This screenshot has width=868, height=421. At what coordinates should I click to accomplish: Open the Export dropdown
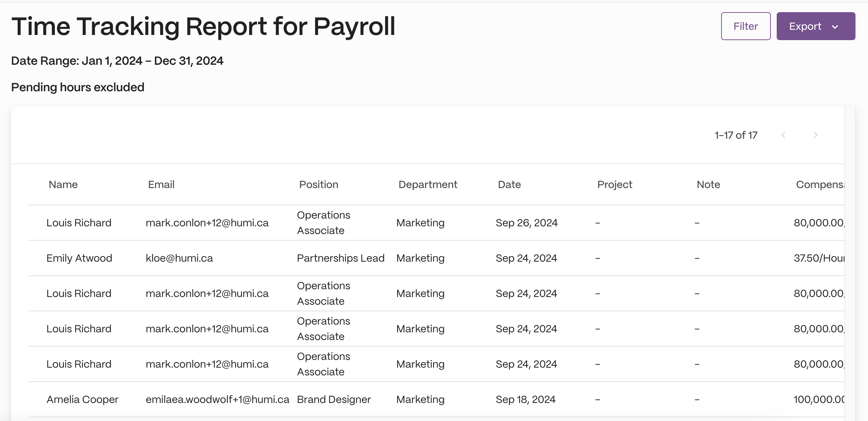point(816,26)
